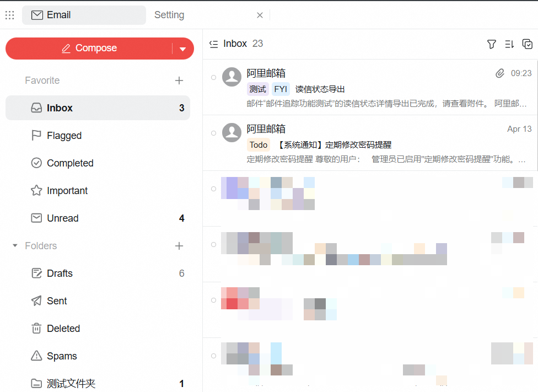This screenshot has height=392, width=538.
Task: Click the Sent paper plane icon
Action: tap(36, 300)
